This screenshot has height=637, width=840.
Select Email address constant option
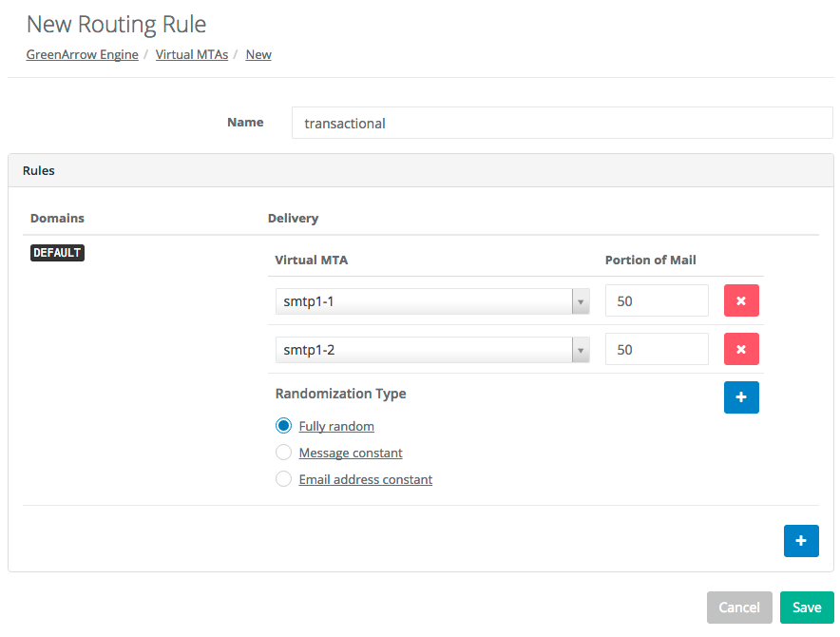[x=283, y=479]
